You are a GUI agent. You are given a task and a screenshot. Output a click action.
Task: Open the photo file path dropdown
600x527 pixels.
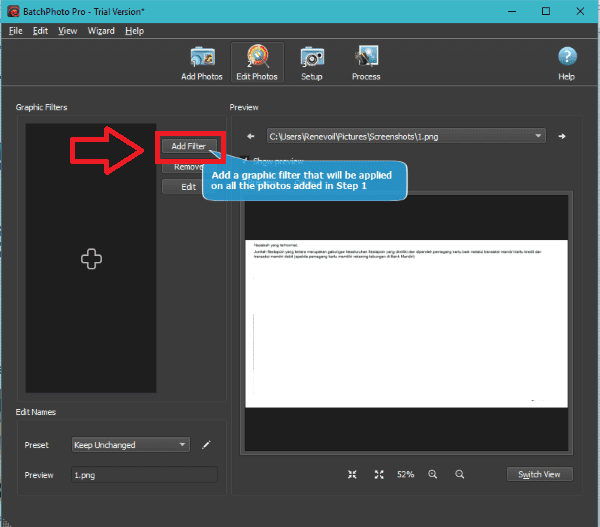(539, 136)
